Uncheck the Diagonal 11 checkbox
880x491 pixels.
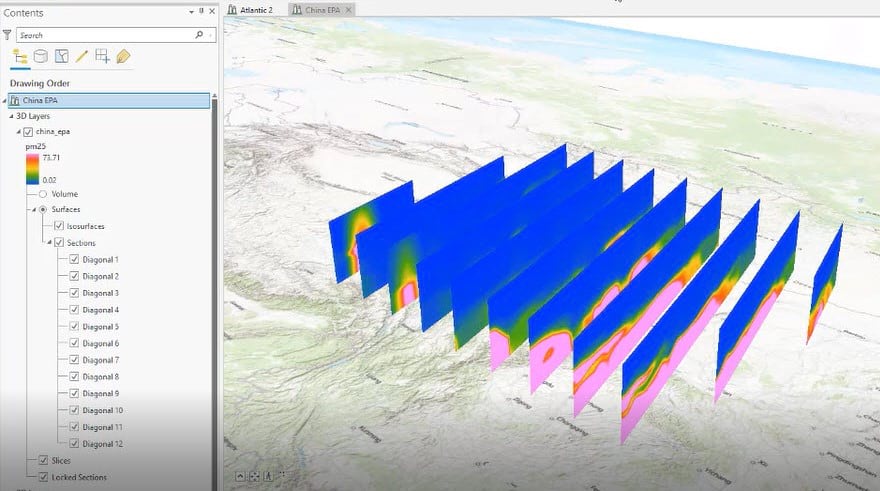[74, 427]
